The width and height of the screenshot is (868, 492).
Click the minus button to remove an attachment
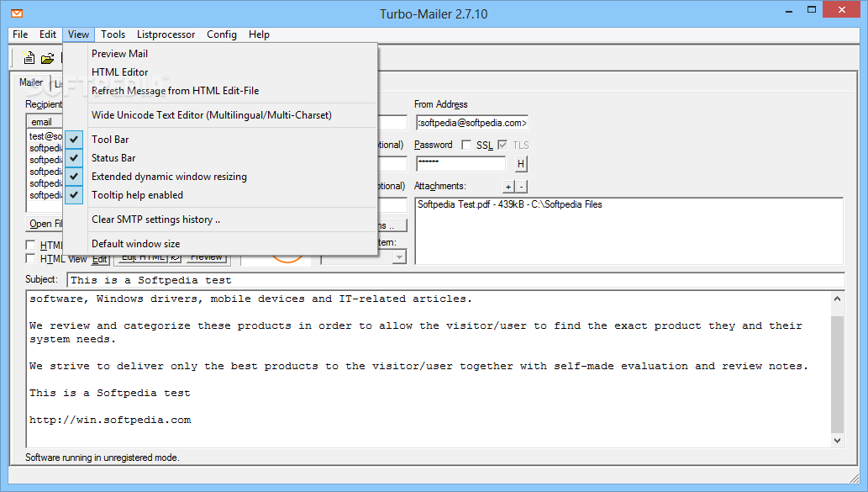point(521,187)
